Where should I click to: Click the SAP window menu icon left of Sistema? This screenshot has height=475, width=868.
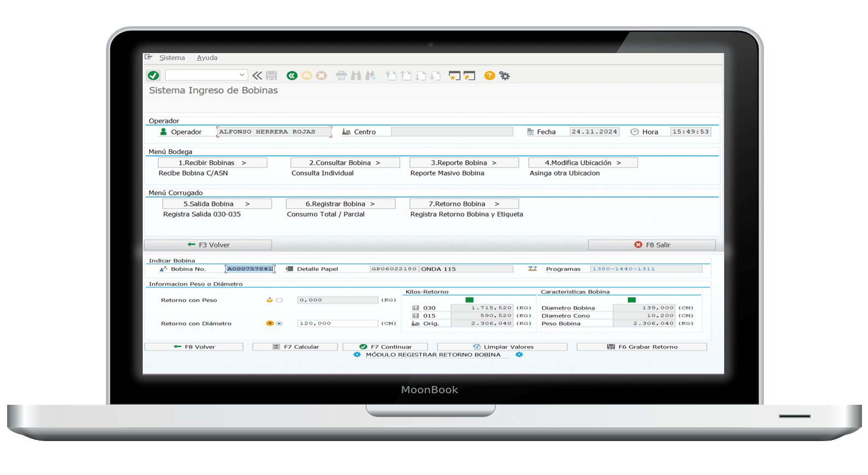click(149, 57)
